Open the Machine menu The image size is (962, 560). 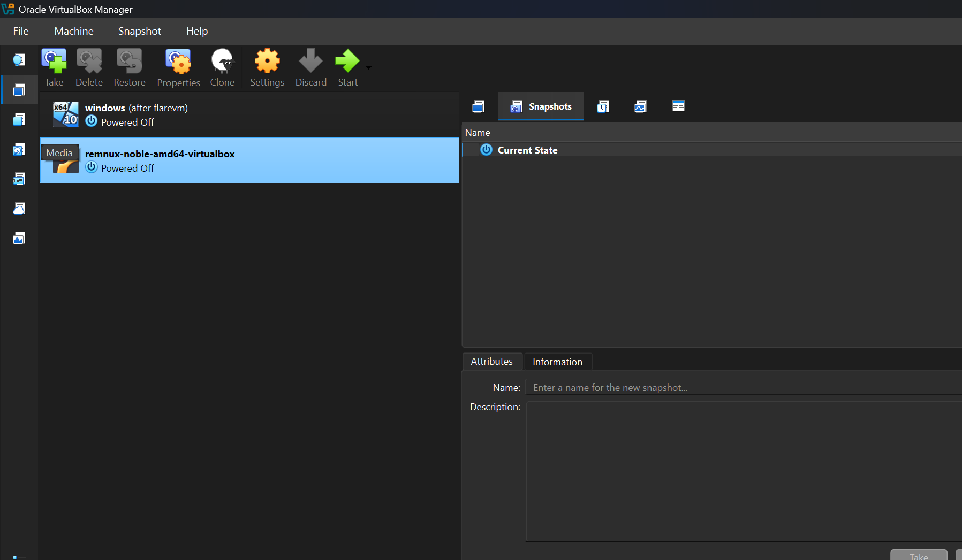(74, 31)
